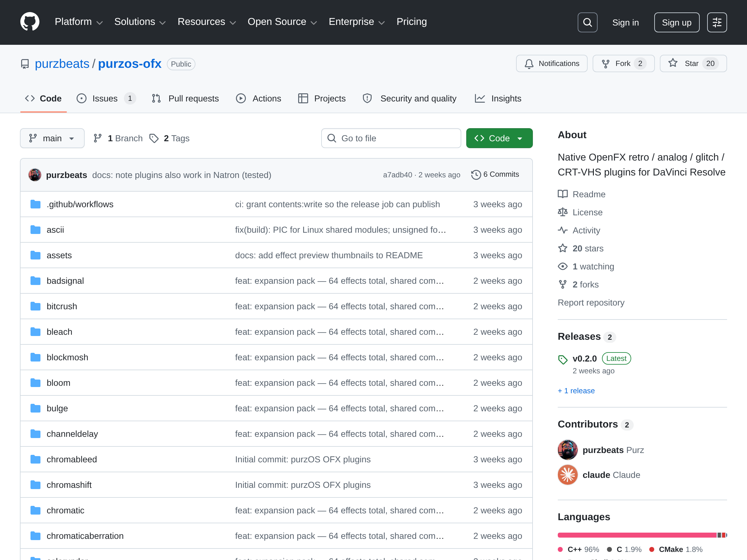Expand the Solutions menu

click(x=140, y=21)
